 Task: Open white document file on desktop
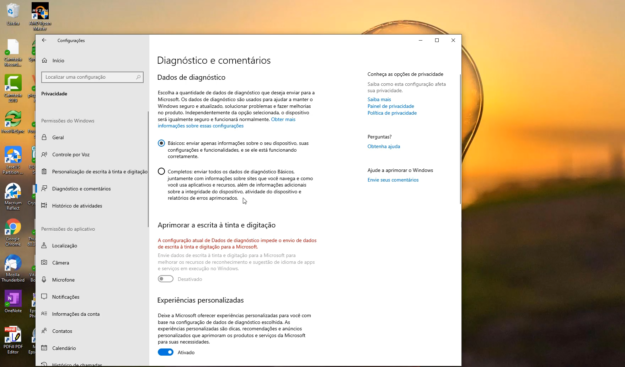click(x=13, y=52)
